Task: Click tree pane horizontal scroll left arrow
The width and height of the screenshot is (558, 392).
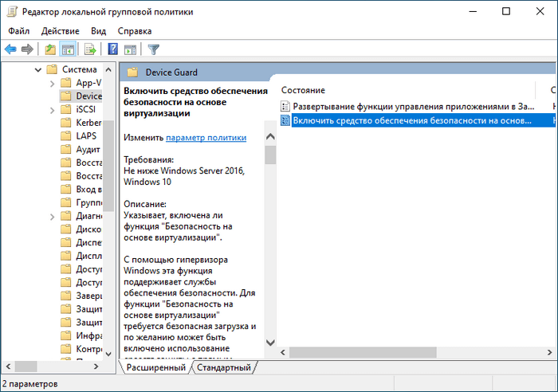Action: click(8, 366)
